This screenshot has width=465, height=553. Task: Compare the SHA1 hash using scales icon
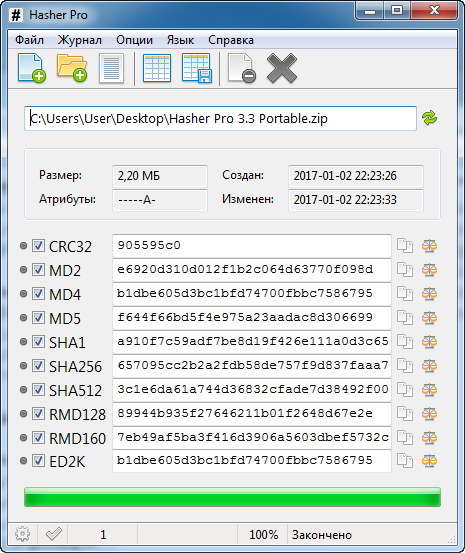[x=429, y=342]
